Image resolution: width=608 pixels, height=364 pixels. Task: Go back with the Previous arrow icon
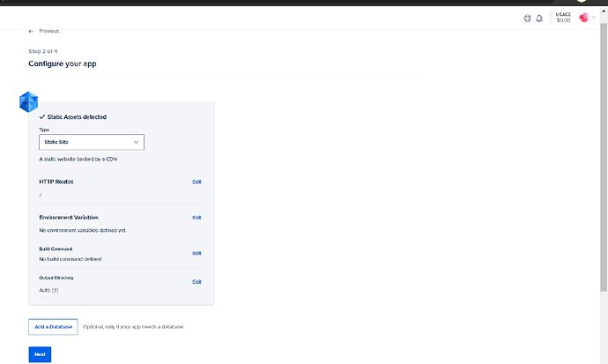click(x=31, y=31)
